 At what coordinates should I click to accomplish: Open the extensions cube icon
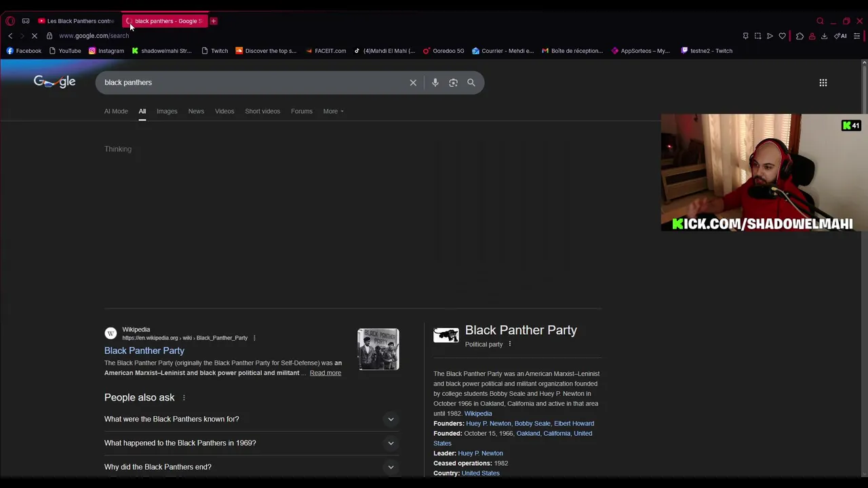pos(800,36)
